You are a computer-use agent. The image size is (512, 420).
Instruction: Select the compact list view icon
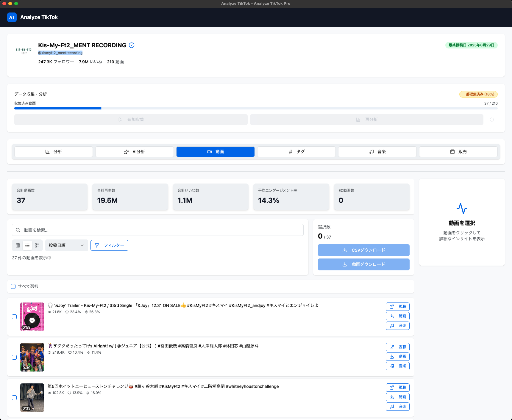[x=37, y=245]
